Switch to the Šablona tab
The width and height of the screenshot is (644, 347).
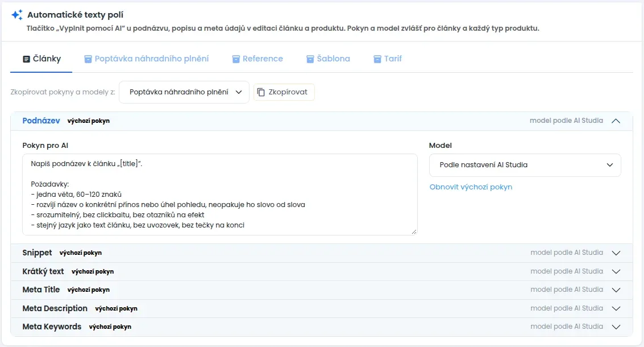pos(328,59)
